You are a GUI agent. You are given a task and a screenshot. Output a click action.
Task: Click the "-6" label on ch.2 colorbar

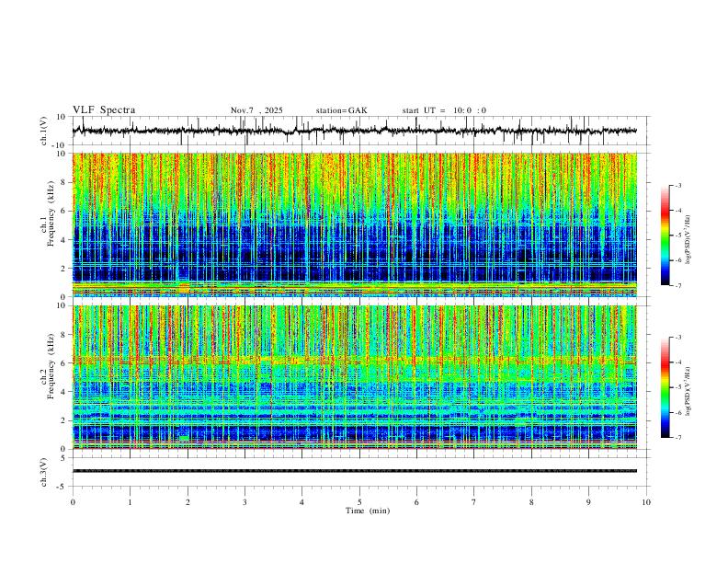click(678, 412)
